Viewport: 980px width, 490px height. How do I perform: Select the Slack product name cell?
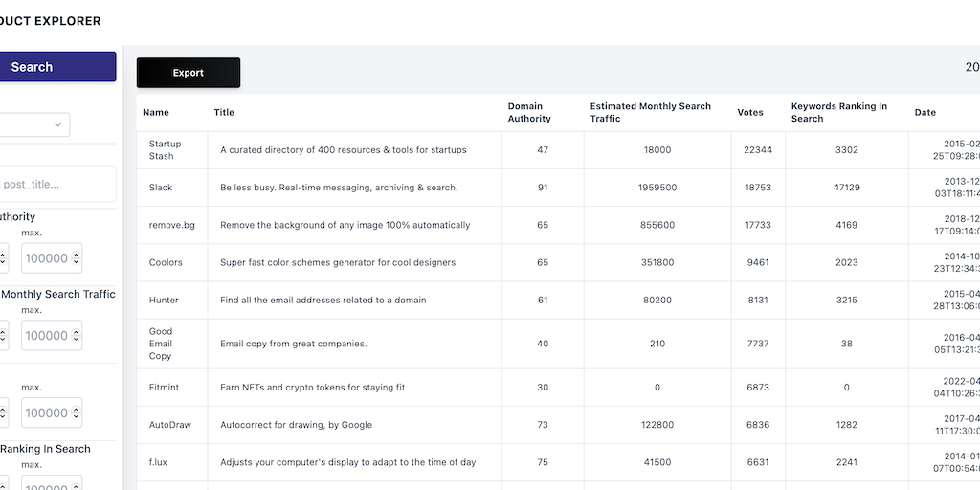tap(161, 188)
